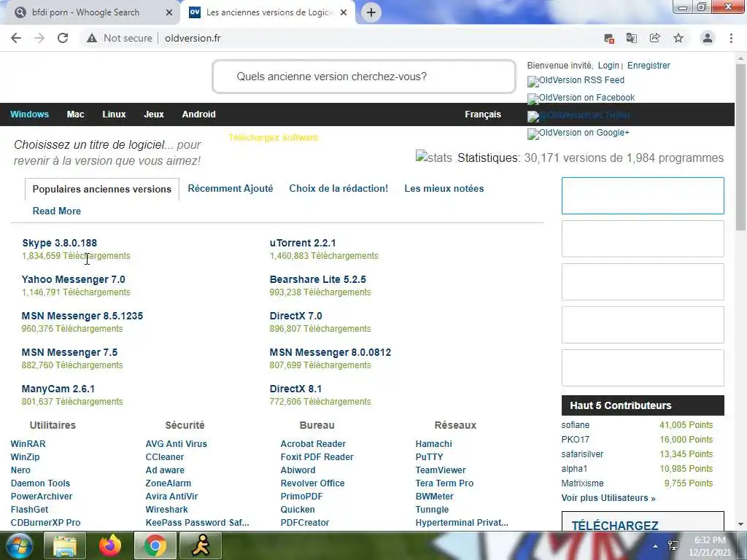Screen dimensions: 747x560
Task: Select the Populaires anciennes versions tab
Action: [102, 189]
